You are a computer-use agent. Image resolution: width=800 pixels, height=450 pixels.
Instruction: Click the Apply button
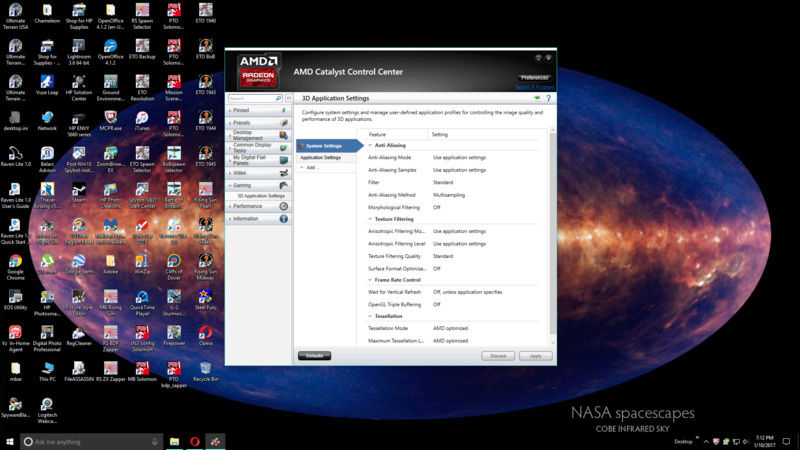coord(536,356)
